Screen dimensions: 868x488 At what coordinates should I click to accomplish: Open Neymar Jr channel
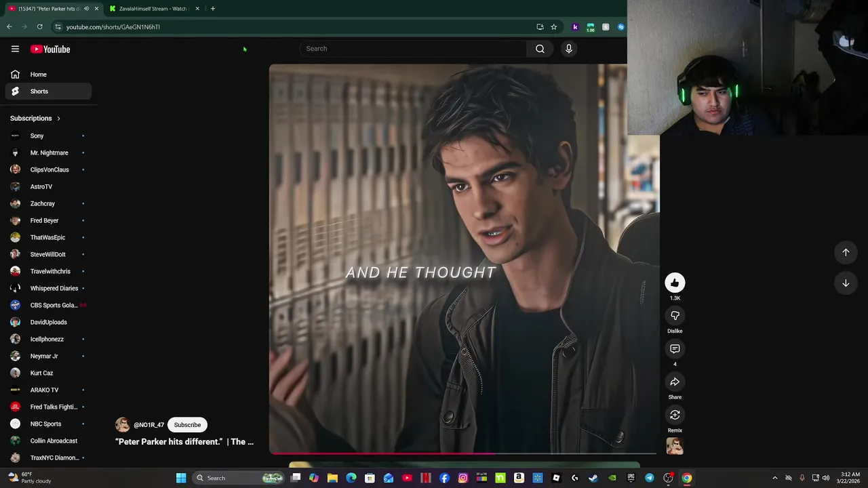[x=48, y=356]
